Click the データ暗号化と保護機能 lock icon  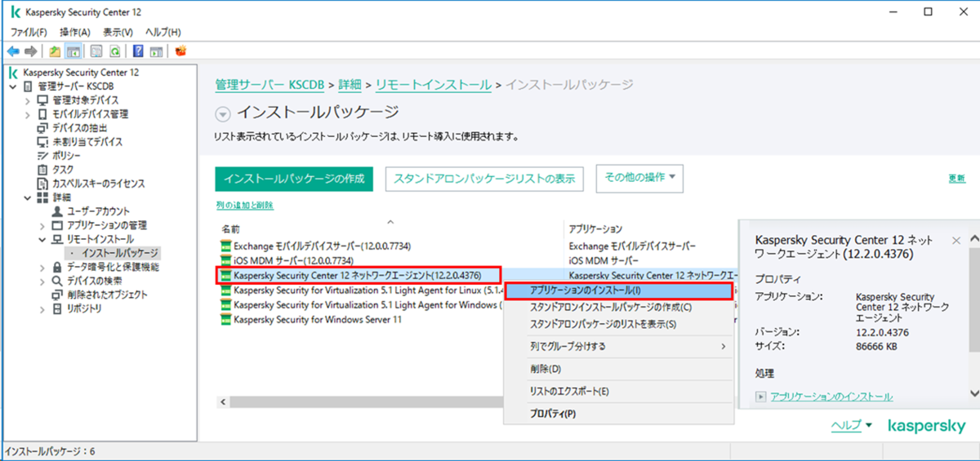(x=57, y=267)
